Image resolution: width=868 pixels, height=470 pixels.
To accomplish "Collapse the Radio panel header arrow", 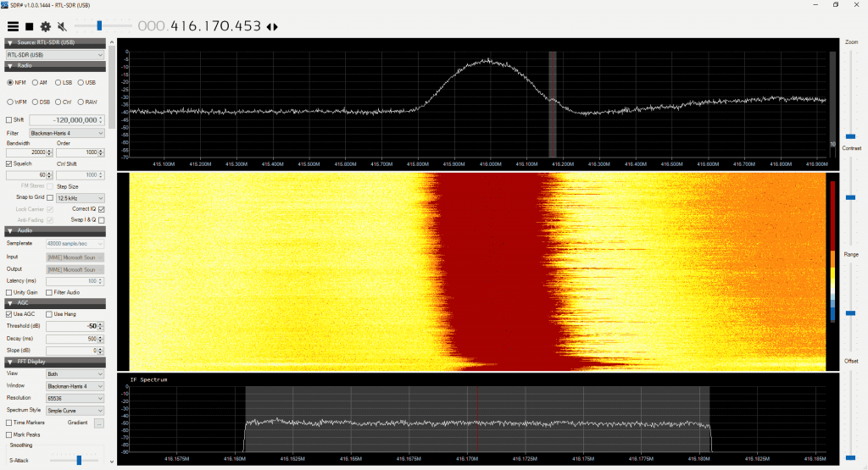I will pyautogui.click(x=9, y=66).
